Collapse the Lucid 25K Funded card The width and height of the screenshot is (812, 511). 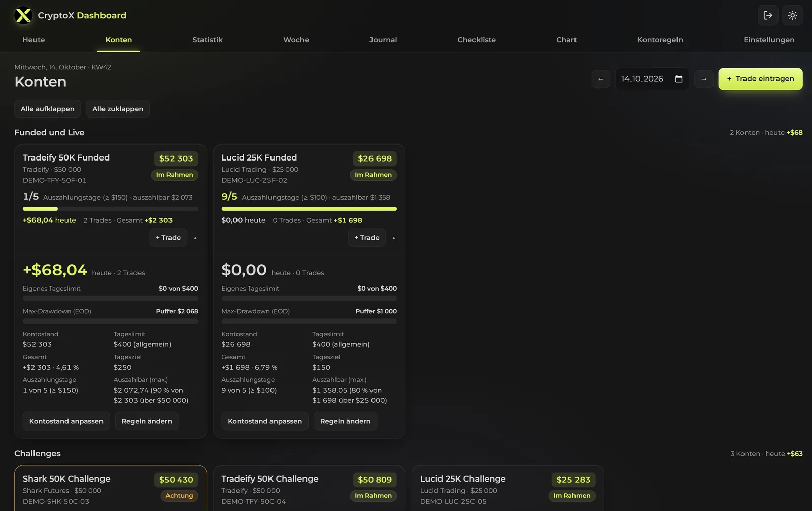394,238
